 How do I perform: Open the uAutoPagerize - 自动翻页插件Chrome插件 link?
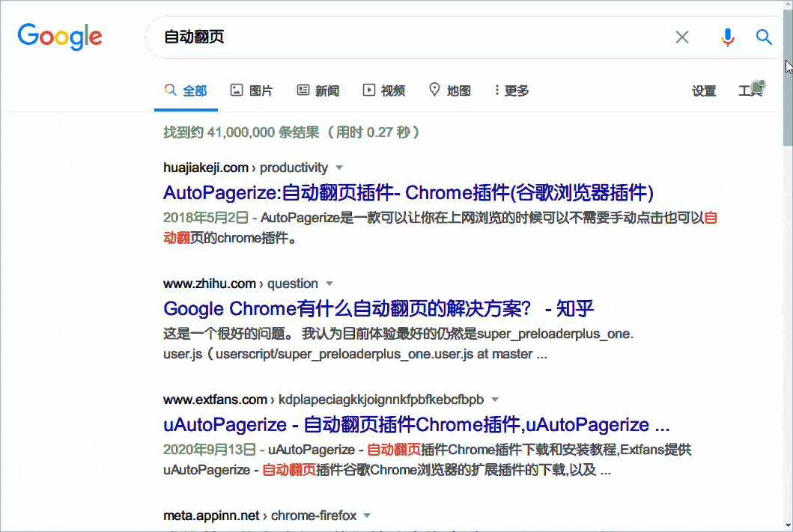[x=416, y=424]
